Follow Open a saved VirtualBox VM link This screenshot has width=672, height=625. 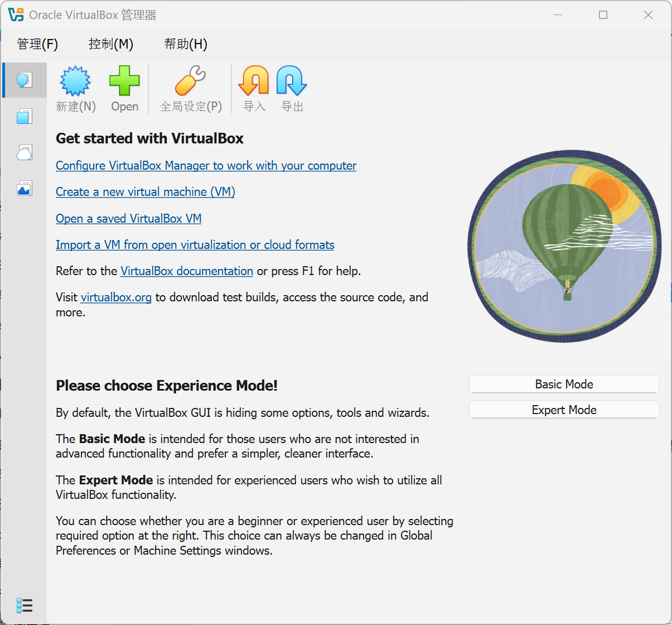128,219
